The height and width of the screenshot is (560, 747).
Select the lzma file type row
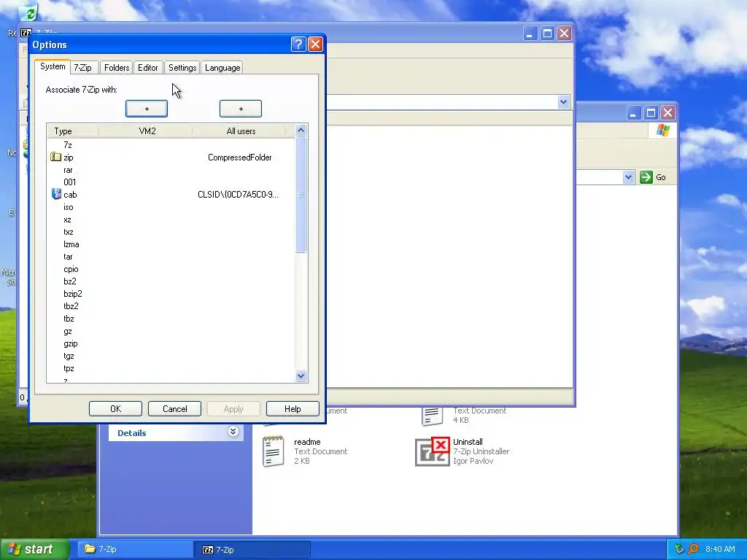[x=171, y=244]
